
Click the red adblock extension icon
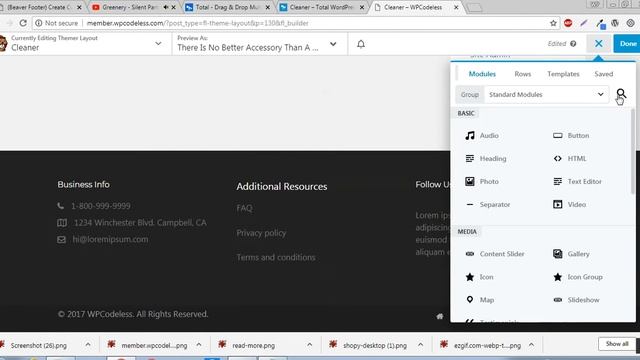click(568, 23)
